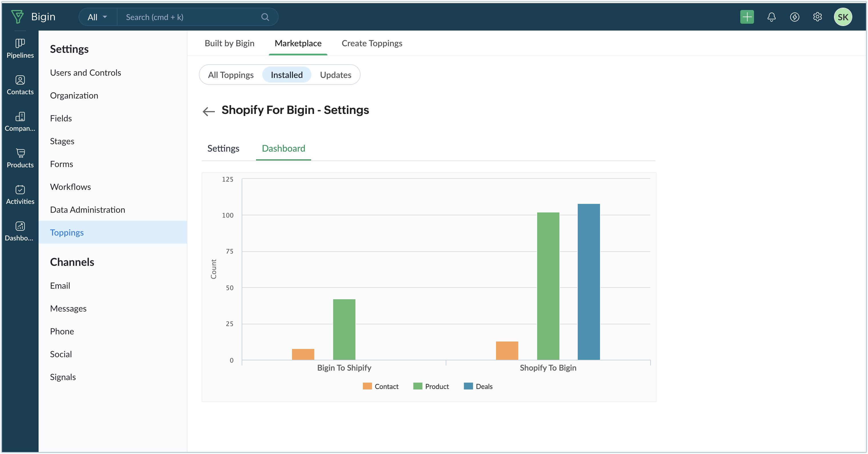The height and width of the screenshot is (454, 868).
Task: Expand the All search filter dropdown
Action: [x=97, y=17]
